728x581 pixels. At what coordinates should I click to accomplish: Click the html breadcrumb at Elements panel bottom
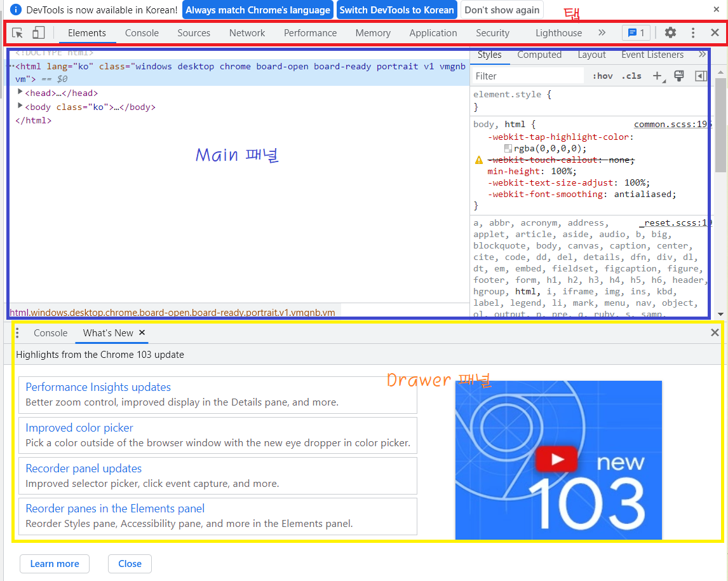(x=172, y=313)
